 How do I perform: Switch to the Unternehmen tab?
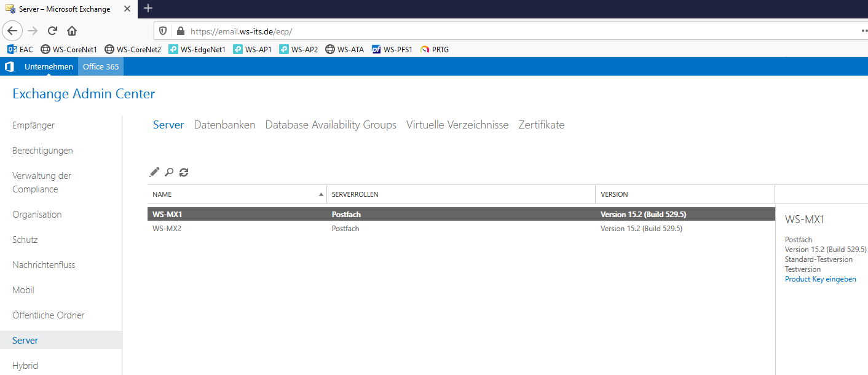pyautogui.click(x=49, y=66)
